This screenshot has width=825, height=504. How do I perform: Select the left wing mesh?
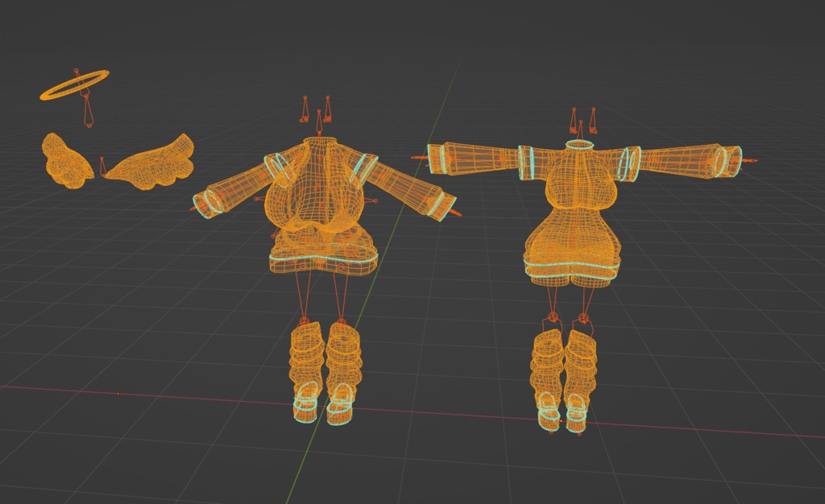pyautogui.click(x=68, y=161)
